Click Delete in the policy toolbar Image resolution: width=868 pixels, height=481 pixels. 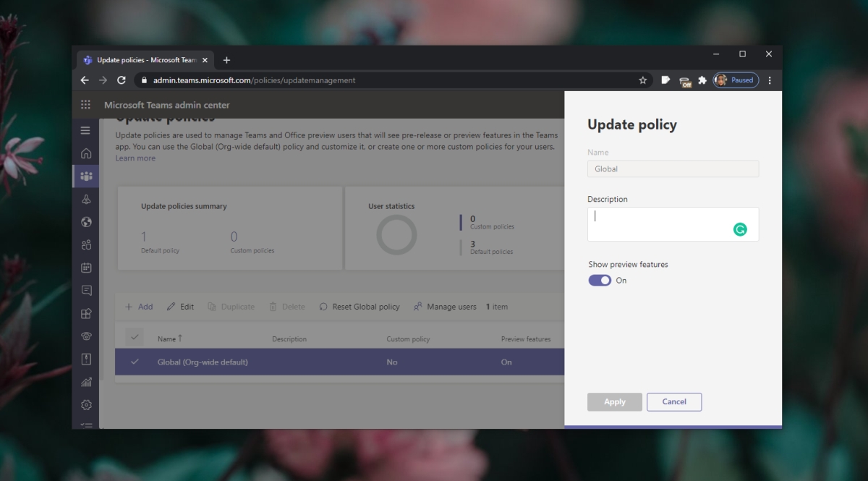click(x=287, y=307)
